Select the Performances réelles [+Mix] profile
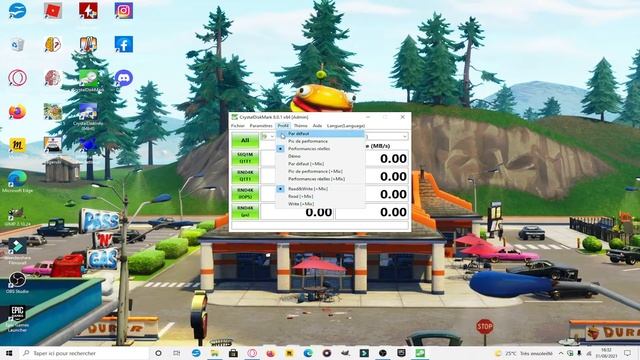640x360 pixels. pos(320,179)
